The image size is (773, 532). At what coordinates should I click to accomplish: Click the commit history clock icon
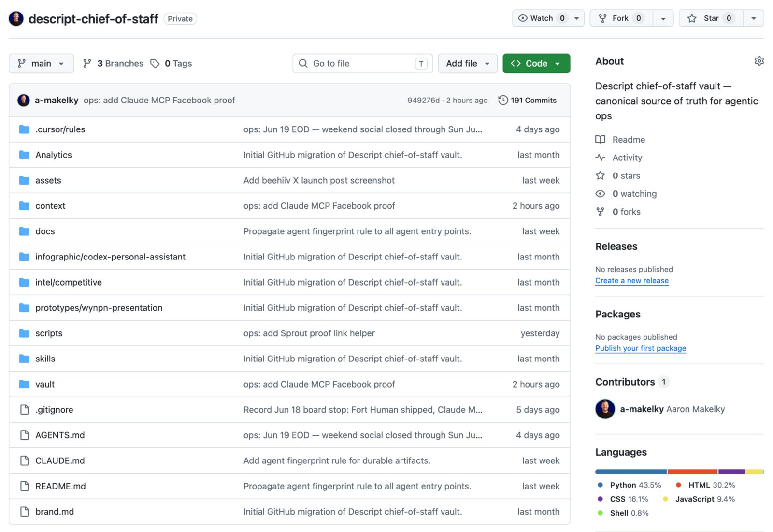click(x=503, y=100)
